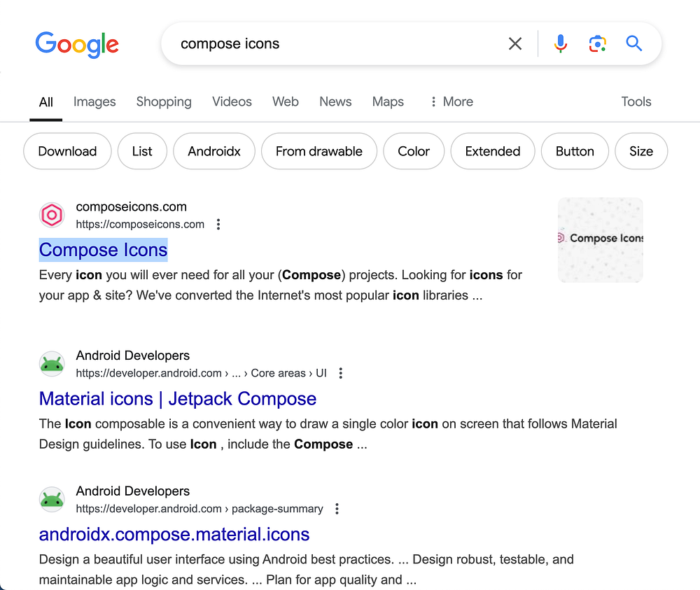Select the From drawable filter chip
The image size is (700, 590).
tap(319, 151)
